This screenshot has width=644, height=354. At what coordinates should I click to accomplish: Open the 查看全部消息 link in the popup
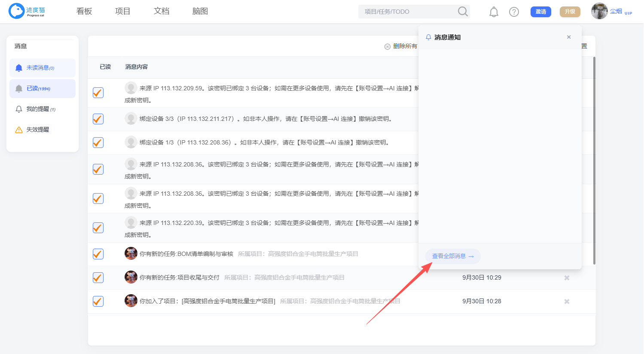(x=453, y=256)
